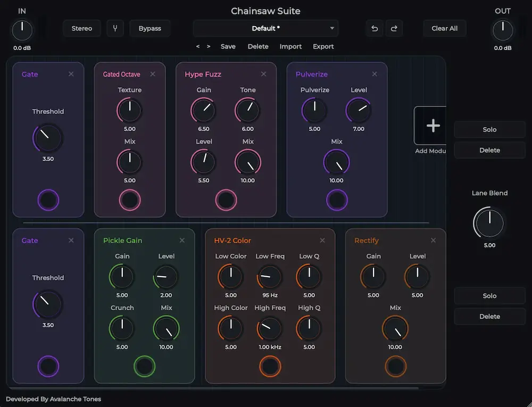Click the OUT gain knob
This screenshot has width=532, height=407.
503,30
